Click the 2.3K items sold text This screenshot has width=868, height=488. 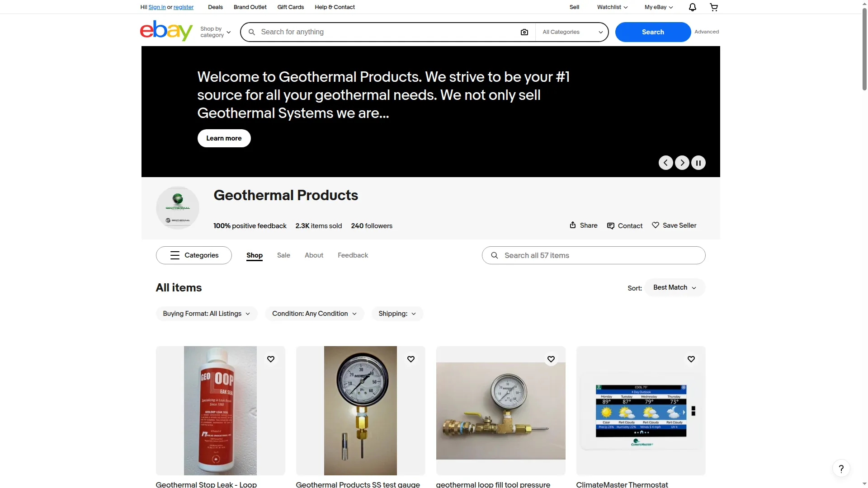pos(318,226)
